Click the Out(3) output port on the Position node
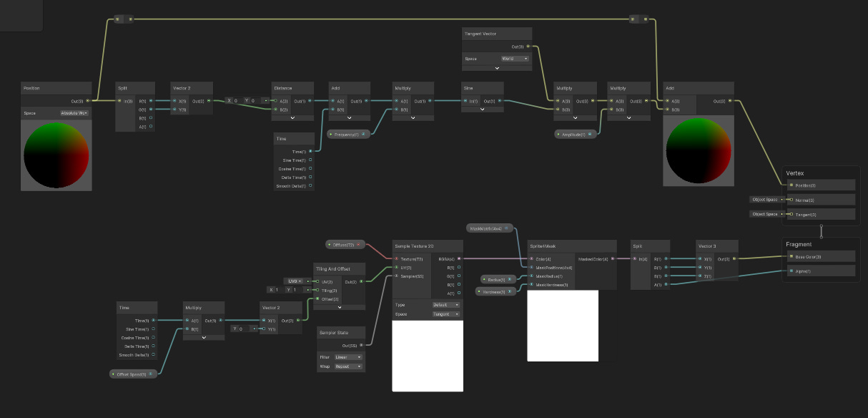This screenshot has width=868, height=418. point(88,100)
